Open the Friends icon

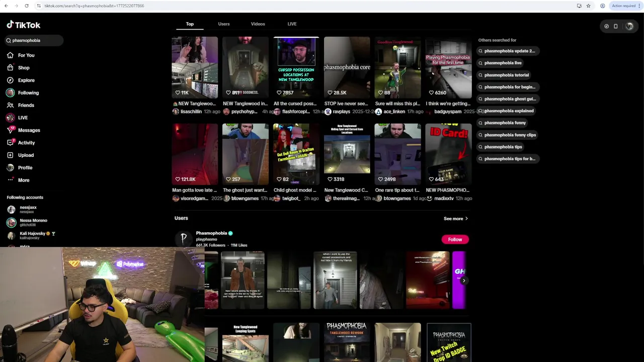click(10, 105)
